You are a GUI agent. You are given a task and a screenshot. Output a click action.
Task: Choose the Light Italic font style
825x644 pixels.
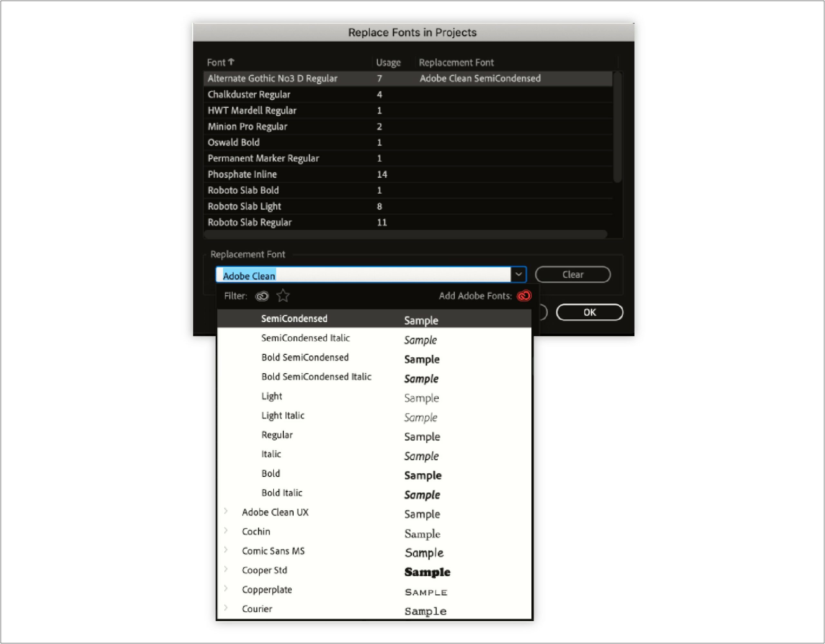[374, 415]
